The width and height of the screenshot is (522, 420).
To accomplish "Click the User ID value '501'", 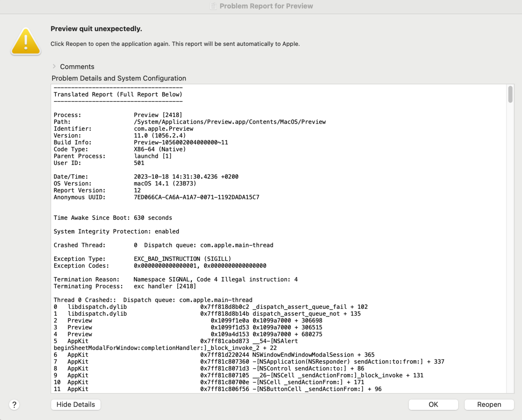I will pos(139,163).
